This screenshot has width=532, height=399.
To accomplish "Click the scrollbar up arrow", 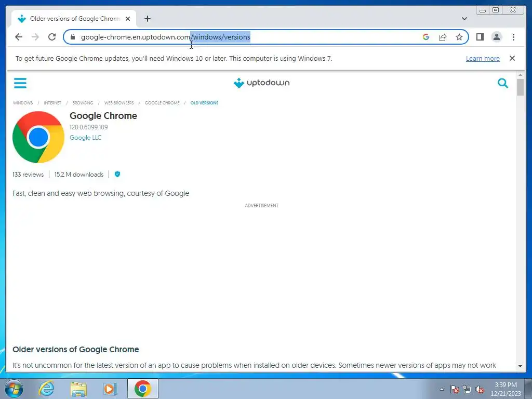I will click(520, 75).
